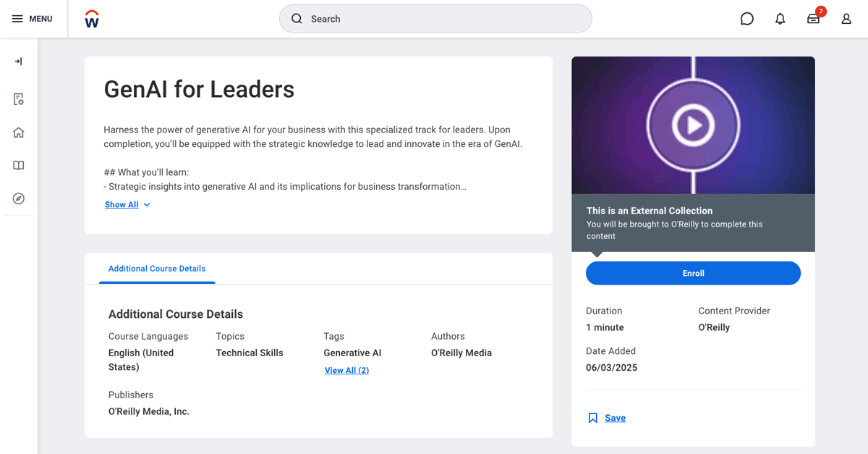Click the Technical Skills topic value
The width and height of the screenshot is (868, 454).
250,353
